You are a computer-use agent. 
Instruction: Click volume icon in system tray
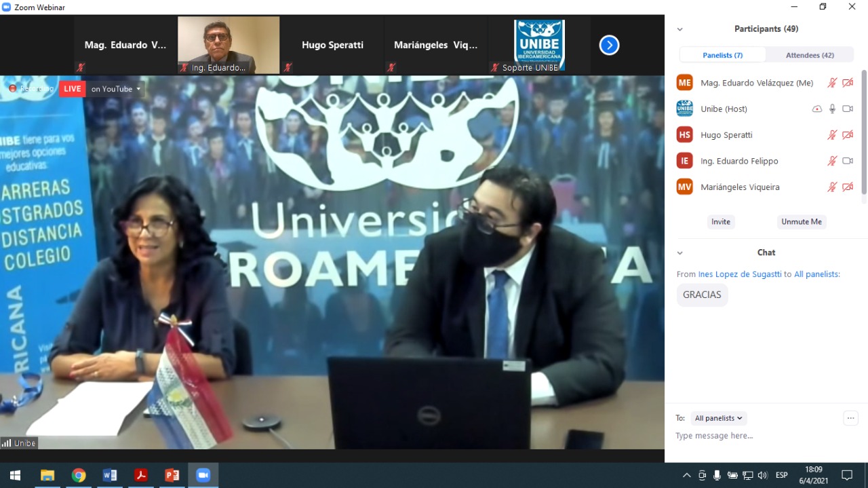coord(763,475)
